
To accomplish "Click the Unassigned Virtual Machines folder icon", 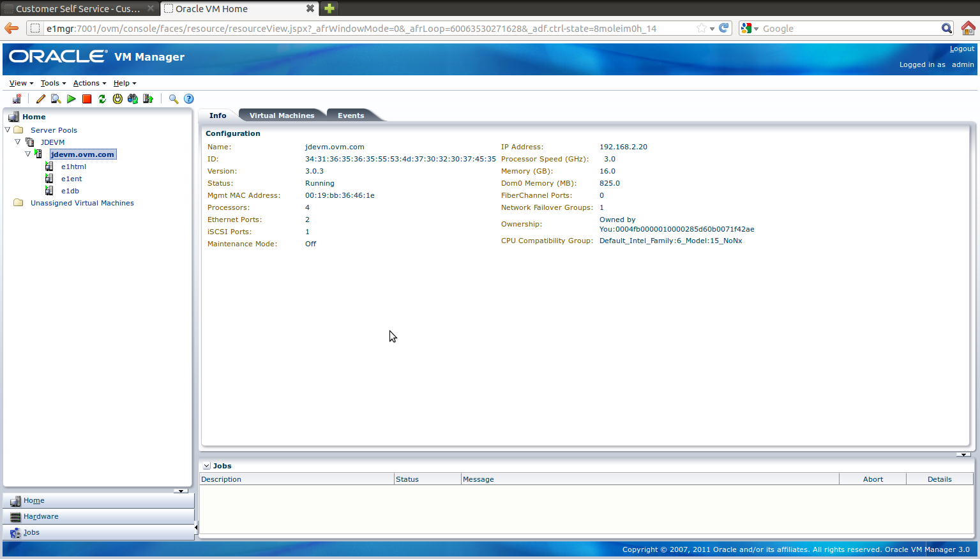I will pos(19,203).
